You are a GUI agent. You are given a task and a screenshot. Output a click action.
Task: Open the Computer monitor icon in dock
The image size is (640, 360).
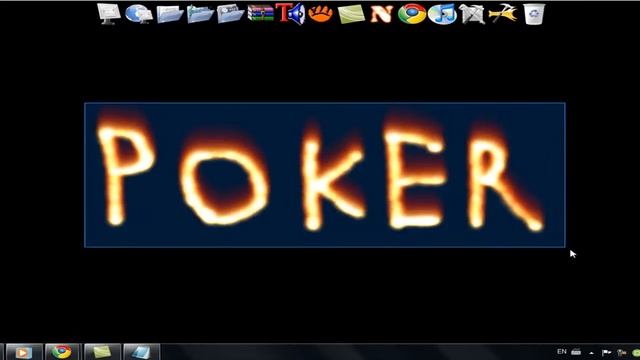pyautogui.click(x=109, y=14)
